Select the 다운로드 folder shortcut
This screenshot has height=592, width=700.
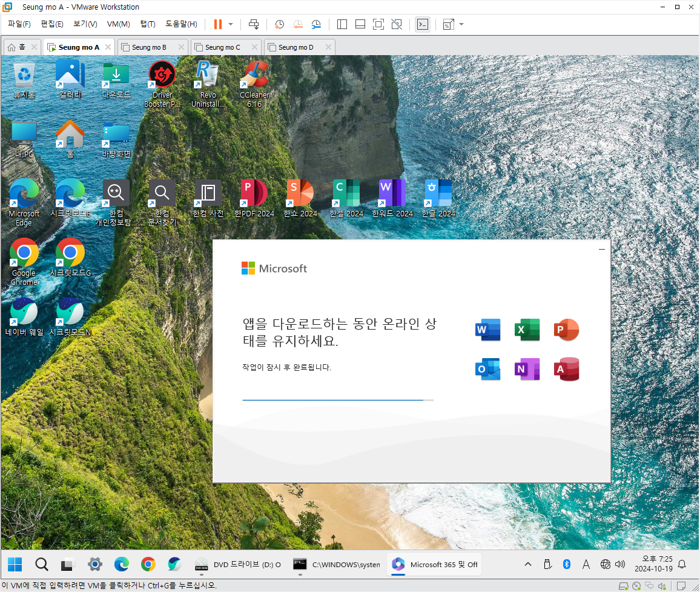click(116, 81)
